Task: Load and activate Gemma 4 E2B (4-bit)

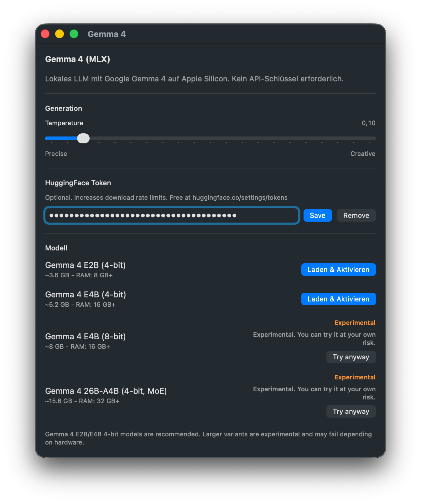Action: pyautogui.click(x=338, y=270)
